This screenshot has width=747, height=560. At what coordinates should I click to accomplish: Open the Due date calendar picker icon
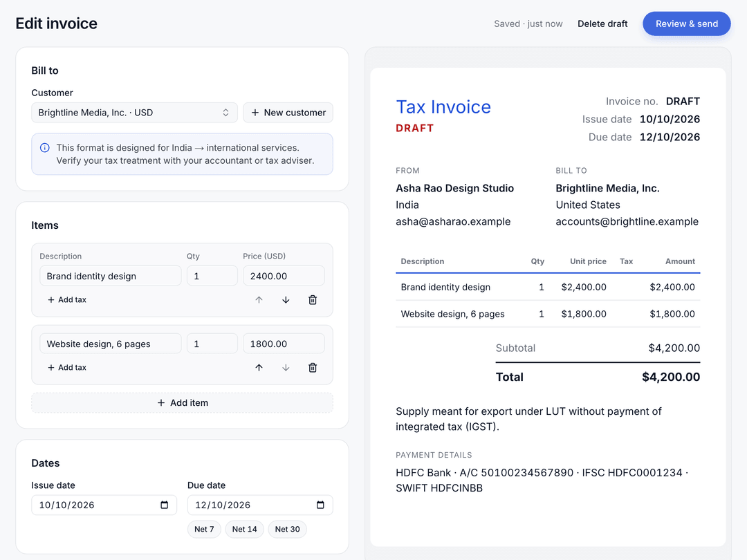[320, 505]
